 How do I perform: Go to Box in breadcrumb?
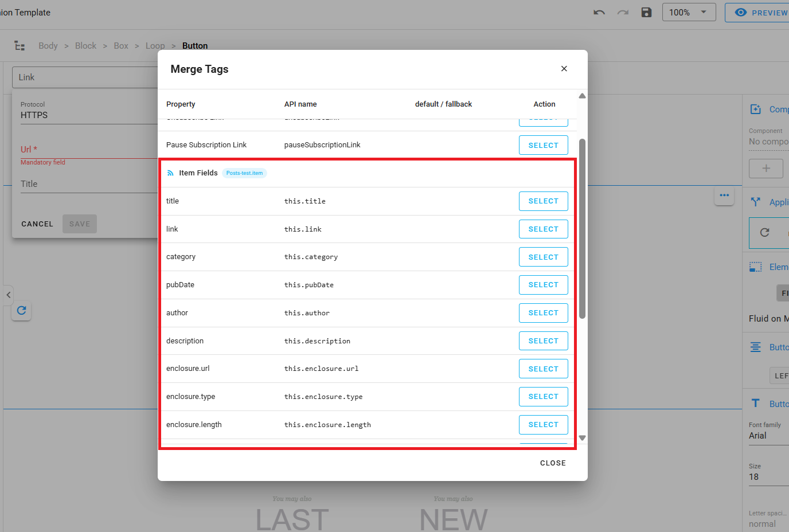tap(121, 46)
